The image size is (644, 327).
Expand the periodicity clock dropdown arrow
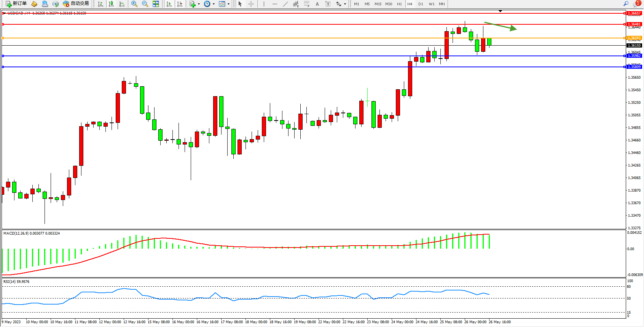[214, 4]
